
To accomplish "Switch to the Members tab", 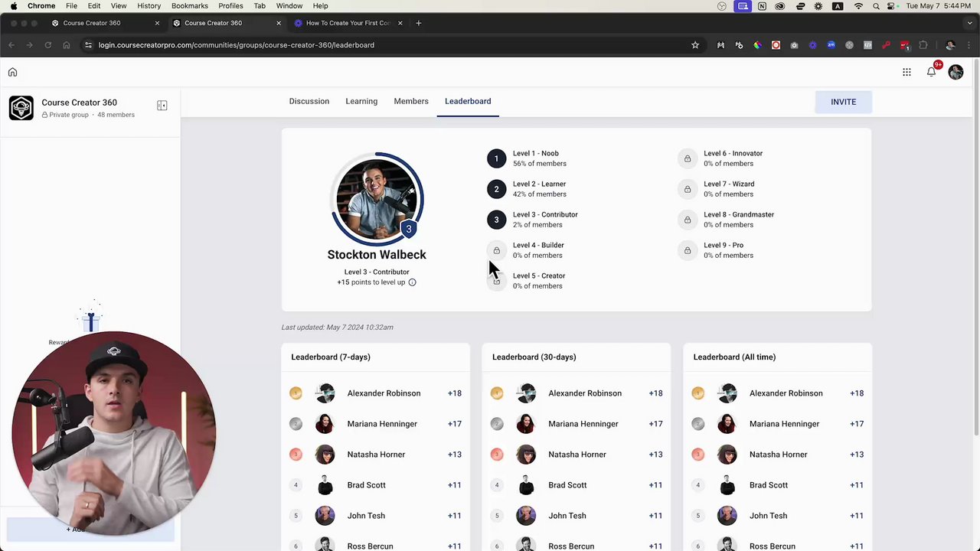I will click(411, 101).
